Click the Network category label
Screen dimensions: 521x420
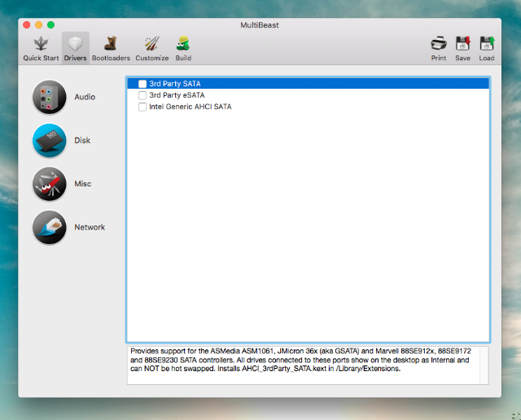pos(90,228)
